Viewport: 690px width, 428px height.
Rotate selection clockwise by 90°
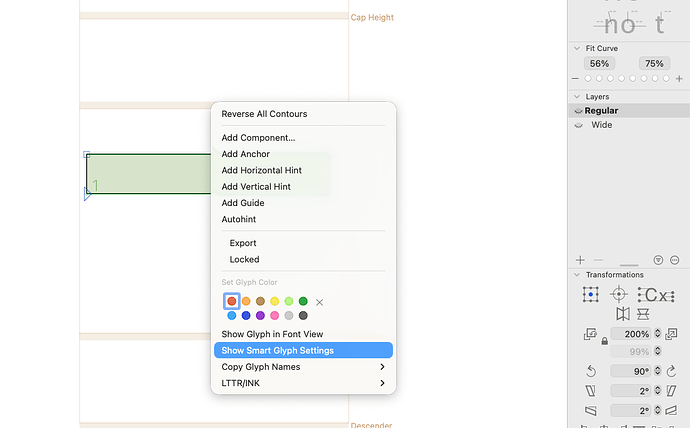[671, 371]
